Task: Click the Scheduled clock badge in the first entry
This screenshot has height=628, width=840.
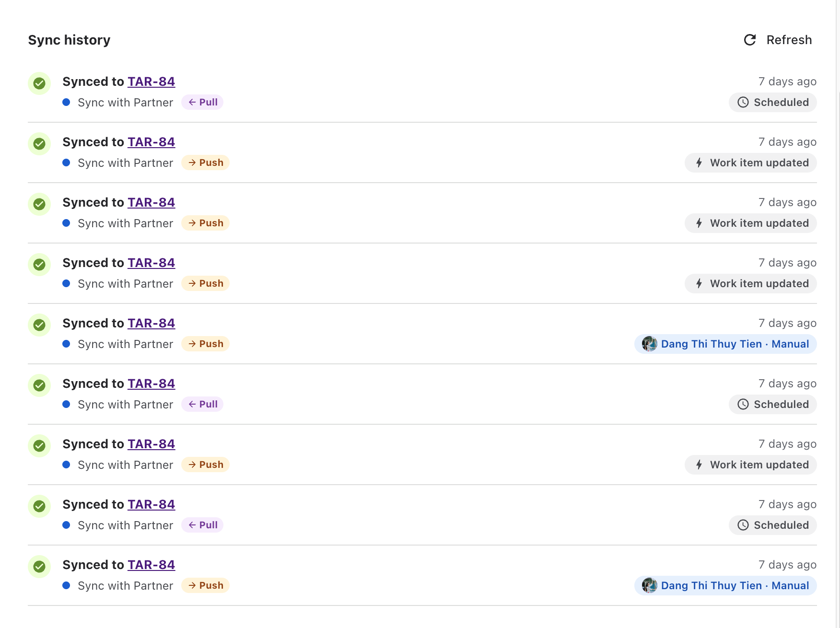Action: [x=773, y=102]
